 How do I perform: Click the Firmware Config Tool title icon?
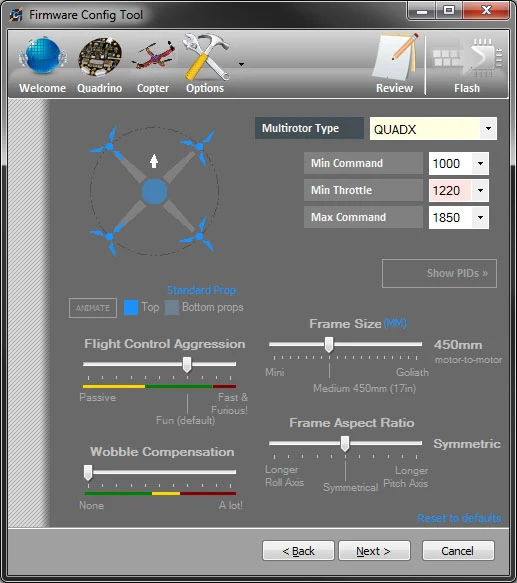(16, 15)
